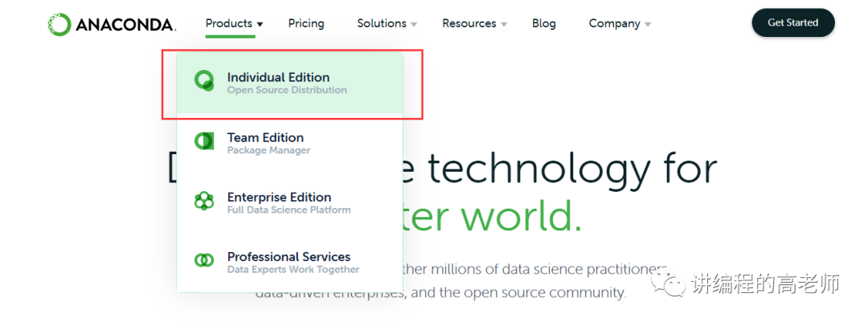Image resolution: width=868 pixels, height=322 pixels.
Task: Go to the Blog page
Action: click(543, 23)
